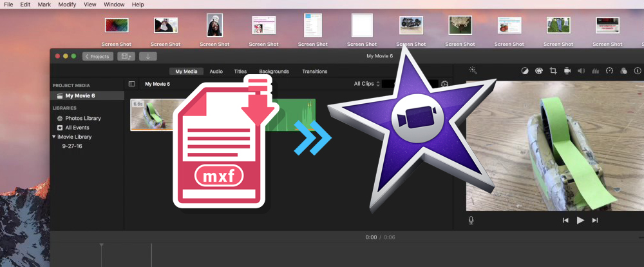This screenshot has height=267, width=644.
Task: Click the My Movie 6 browser heading
Action: pos(157,84)
